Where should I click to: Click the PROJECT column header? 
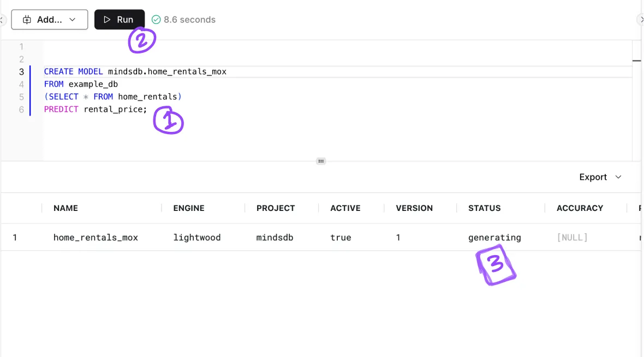276,208
